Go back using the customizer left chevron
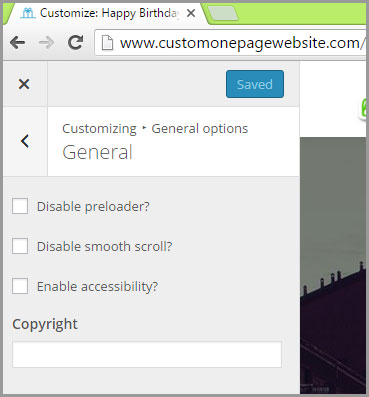The width and height of the screenshot is (369, 397). (x=25, y=141)
